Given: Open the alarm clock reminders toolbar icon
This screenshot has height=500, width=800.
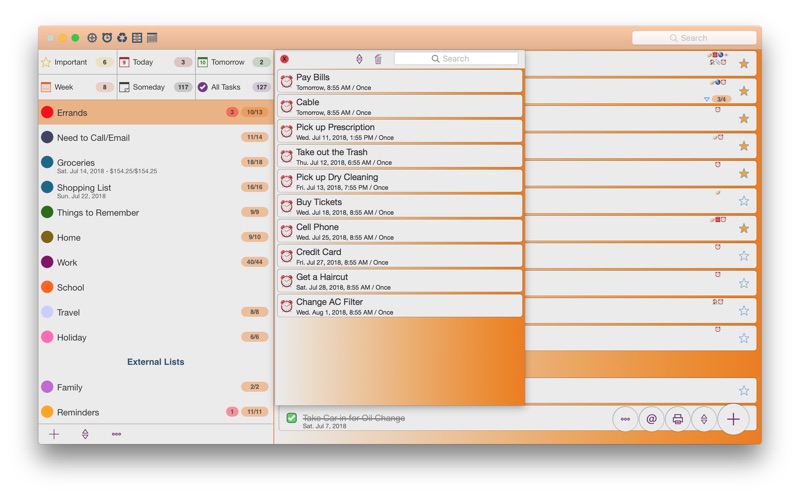Looking at the screenshot, I should (x=107, y=38).
